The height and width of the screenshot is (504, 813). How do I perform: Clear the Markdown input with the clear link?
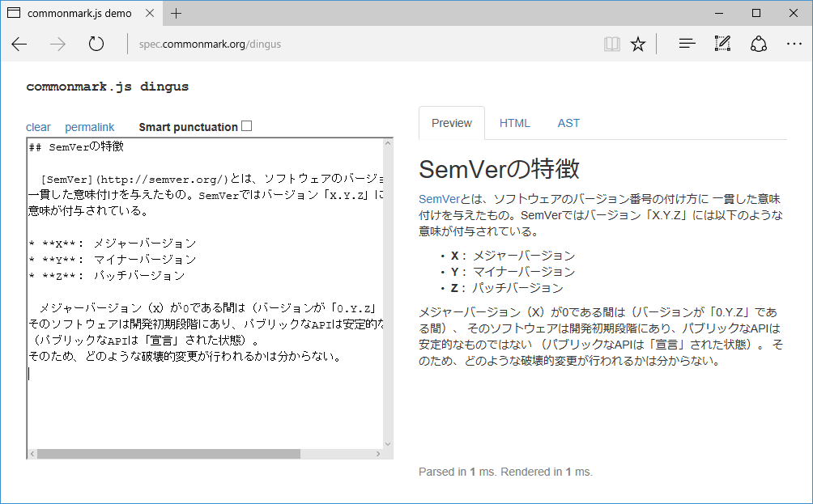tap(38, 127)
